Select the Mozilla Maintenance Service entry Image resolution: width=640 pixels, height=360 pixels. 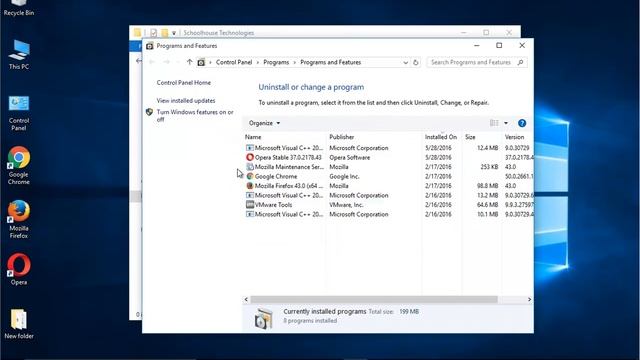coord(389,167)
